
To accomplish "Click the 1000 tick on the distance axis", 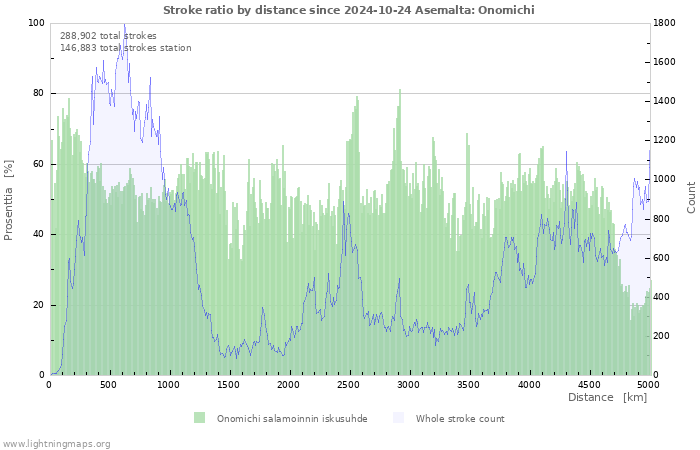I will click(x=169, y=384).
